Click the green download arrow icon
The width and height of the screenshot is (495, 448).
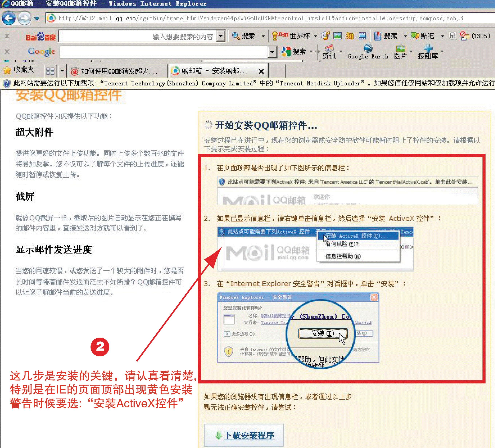218,435
